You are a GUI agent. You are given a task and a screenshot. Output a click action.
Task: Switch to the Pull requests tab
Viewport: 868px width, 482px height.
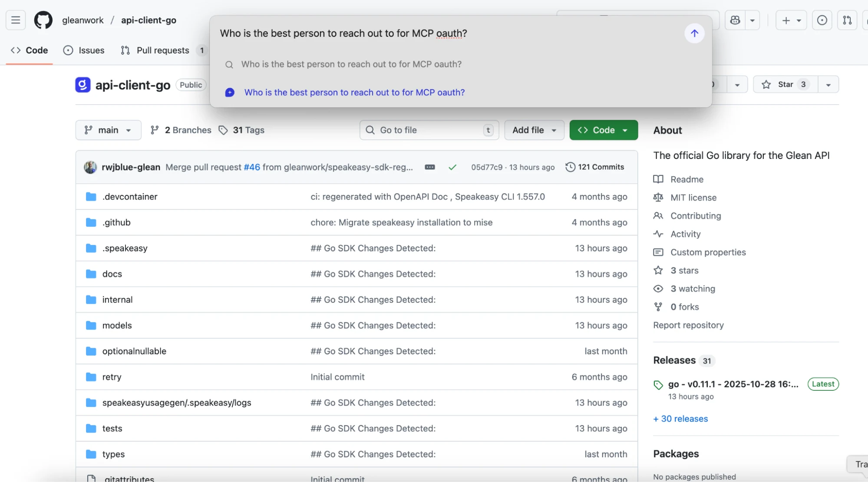(162, 50)
